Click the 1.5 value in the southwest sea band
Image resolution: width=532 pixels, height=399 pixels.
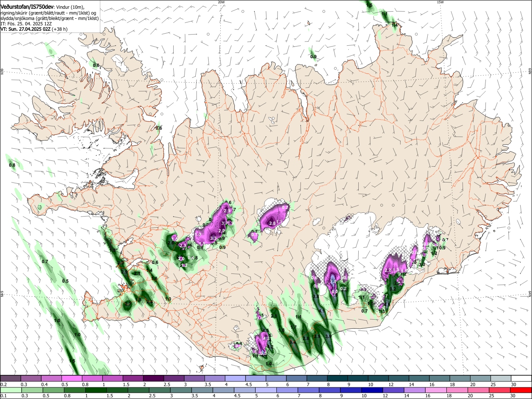(x=72, y=361)
